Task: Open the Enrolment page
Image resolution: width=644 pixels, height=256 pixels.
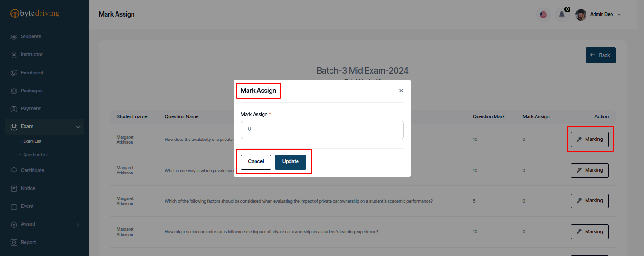Action: coord(32,73)
